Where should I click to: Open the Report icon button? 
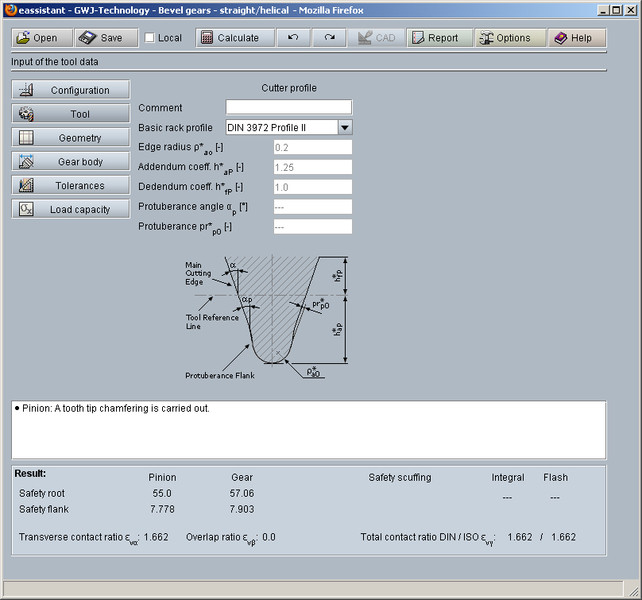(417, 38)
